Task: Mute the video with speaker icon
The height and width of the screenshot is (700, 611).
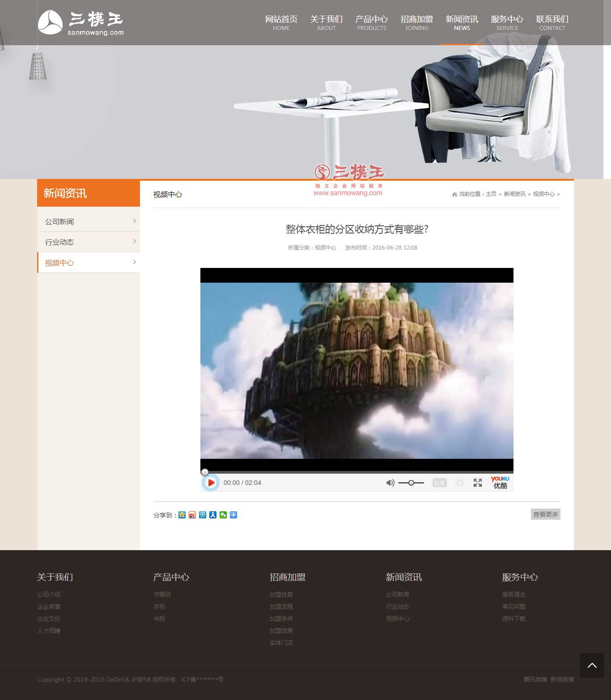Action: pyautogui.click(x=390, y=483)
